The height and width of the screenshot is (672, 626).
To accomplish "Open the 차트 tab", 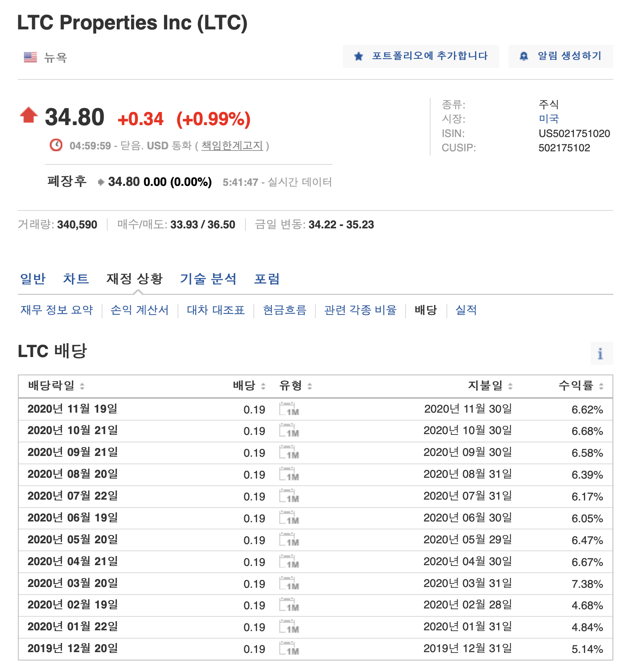I will pos(76,279).
